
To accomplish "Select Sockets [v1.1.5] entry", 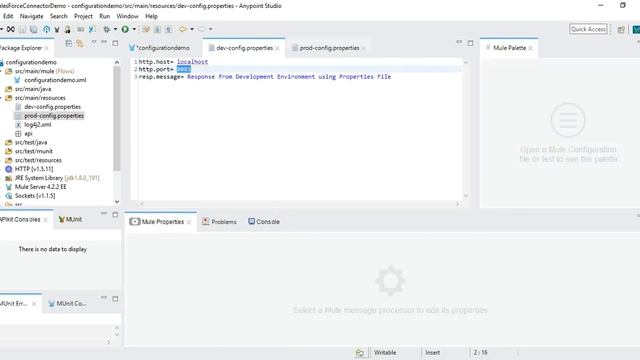I will click(35, 196).
